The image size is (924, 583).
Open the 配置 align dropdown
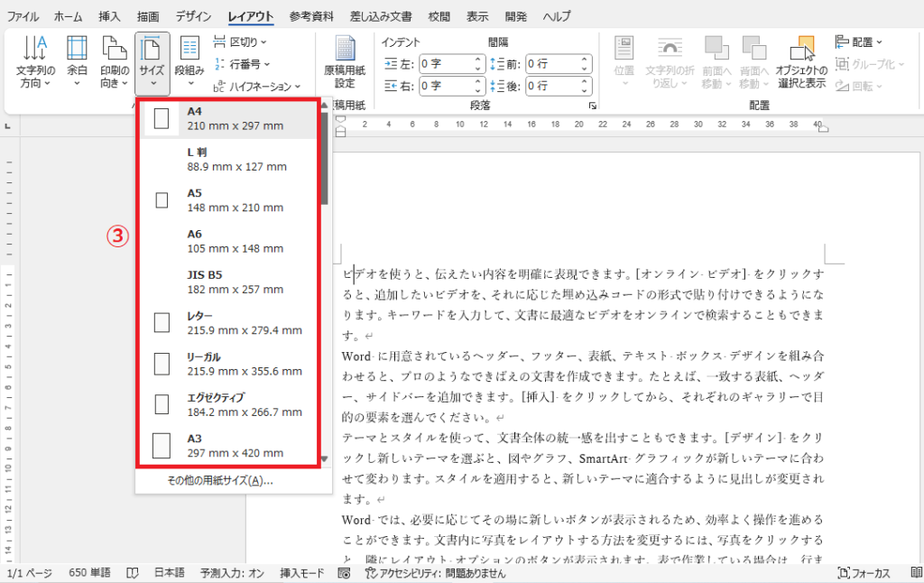click(x=859, y=42)
